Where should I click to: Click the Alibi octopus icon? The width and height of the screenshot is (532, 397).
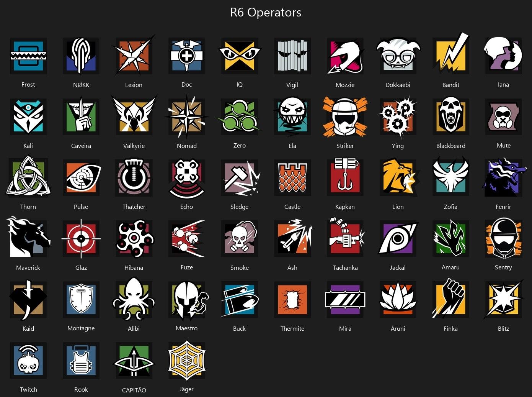tap(134, 299)
